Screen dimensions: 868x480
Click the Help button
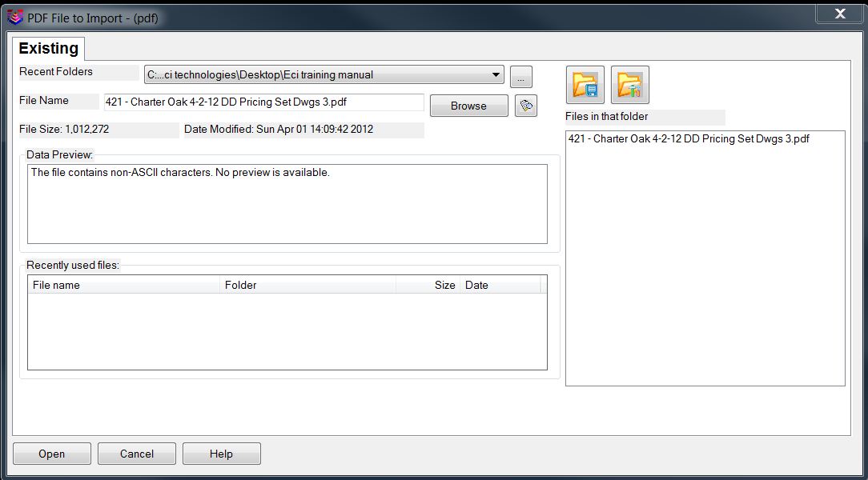(222, 454)
